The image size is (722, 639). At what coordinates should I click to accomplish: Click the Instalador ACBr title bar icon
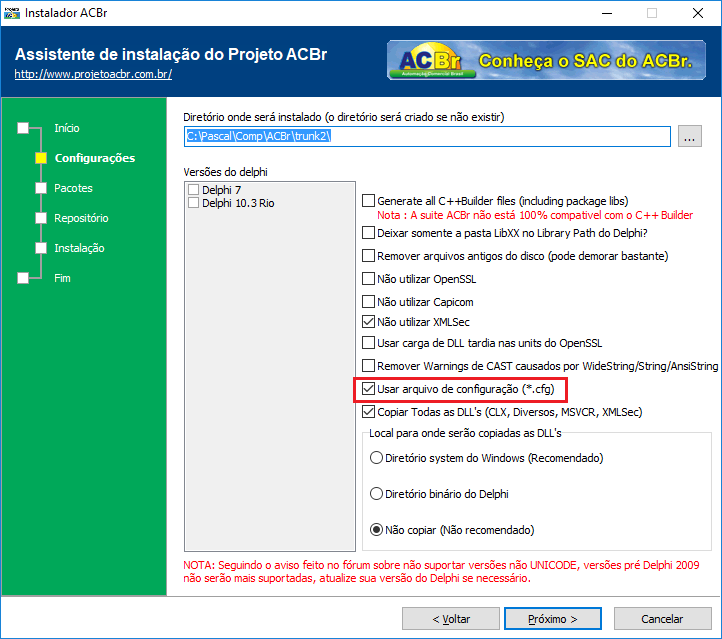point(12,13)
